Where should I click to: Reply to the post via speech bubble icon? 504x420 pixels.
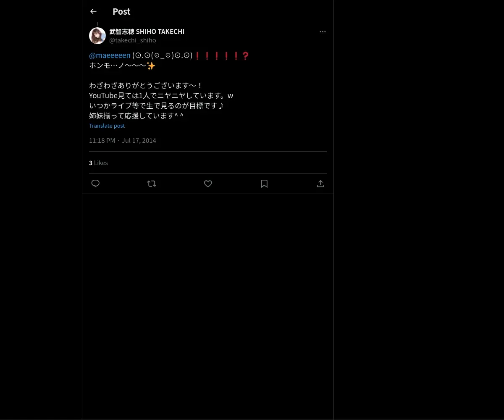coord(95,184)
